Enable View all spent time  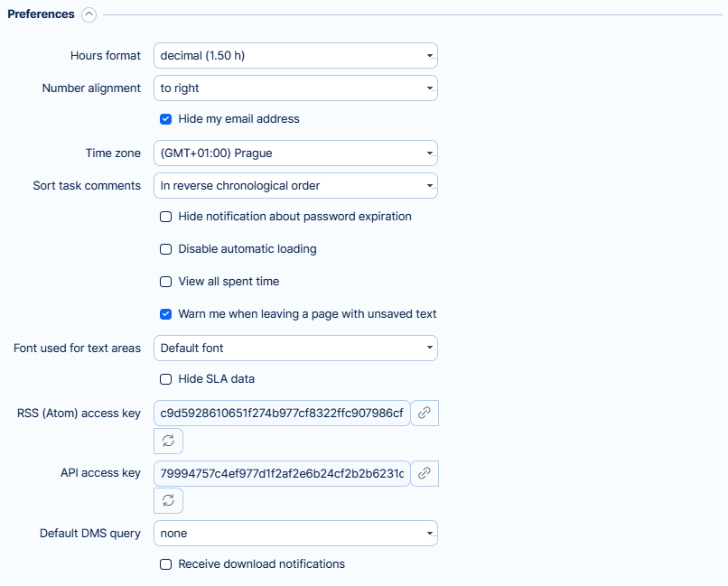coord(166,282)
